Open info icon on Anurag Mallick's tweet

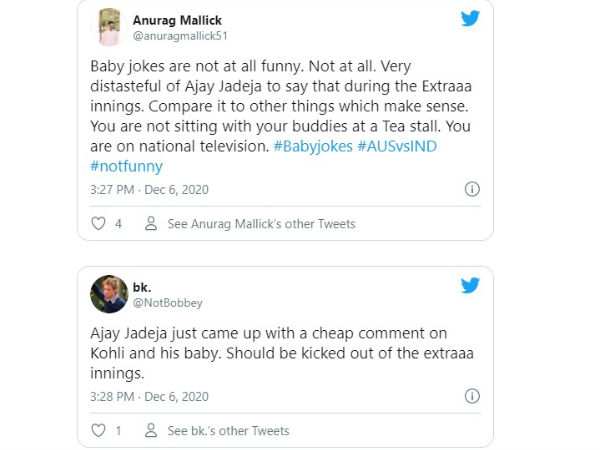tap(473, 189)
